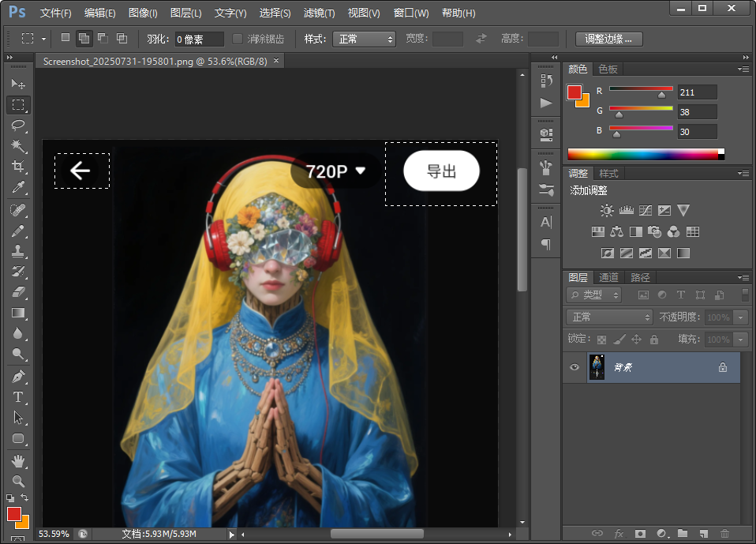
Task: Click the 调整边缘 button
Action: click(608, 39)
